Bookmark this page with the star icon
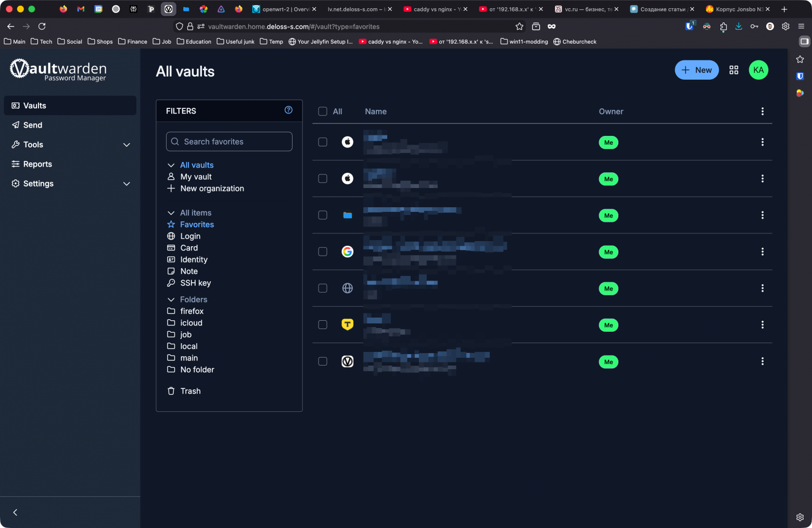The image size is (812, 528). 519,27
